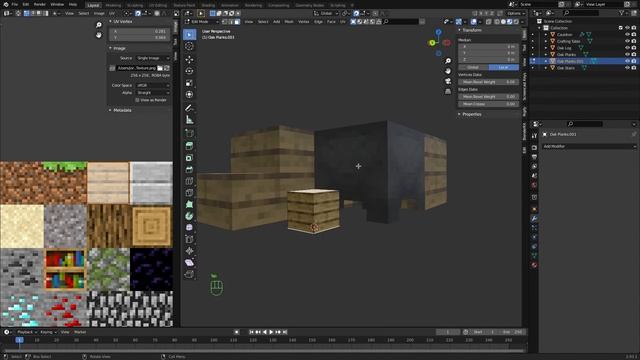This screenshot has width=640, height=360.
Task: Open Playback menu in timeline
Action: tap(26, 332)
